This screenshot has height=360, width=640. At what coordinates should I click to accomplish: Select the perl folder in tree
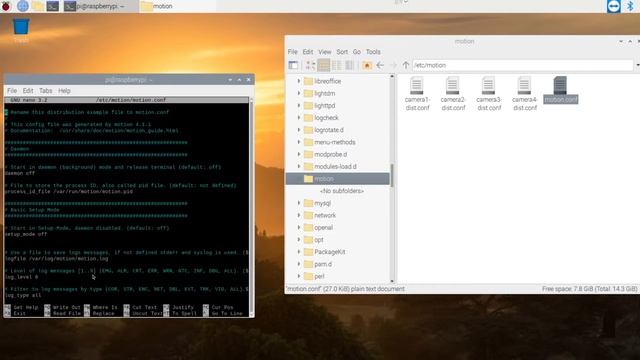(319, 276)
